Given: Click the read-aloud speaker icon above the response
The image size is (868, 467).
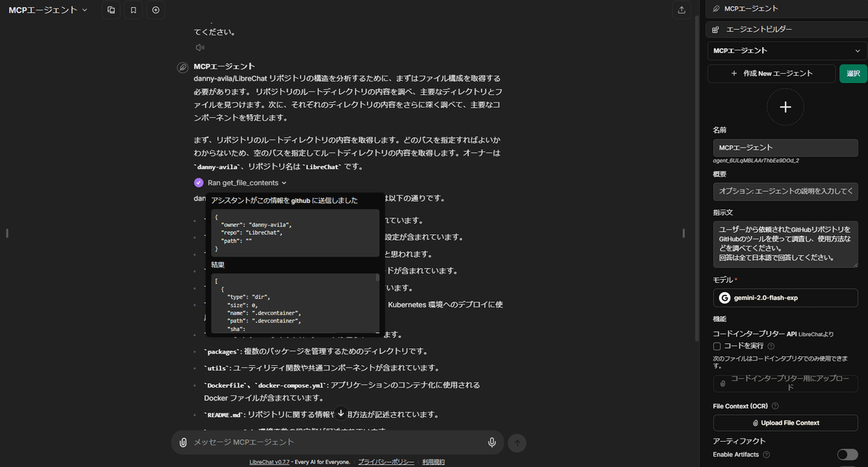Looking at the screenshot, I should [x=200, y=47].
